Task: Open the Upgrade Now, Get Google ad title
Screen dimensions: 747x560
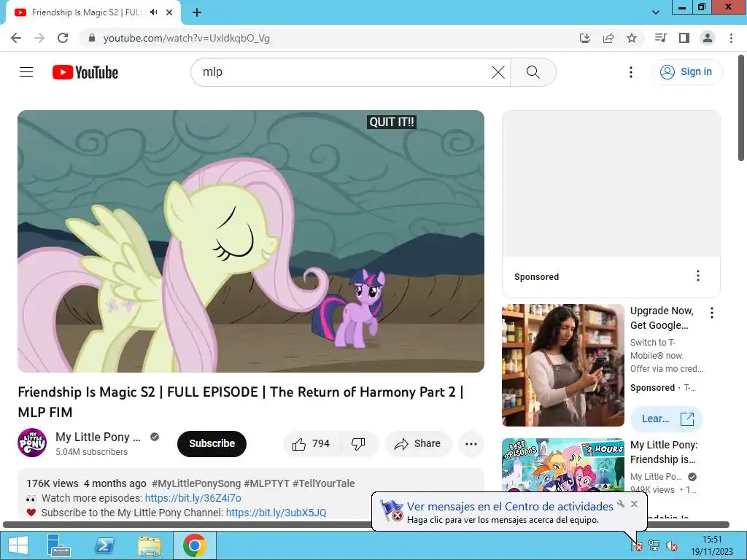Action: pyautogui.click(x=662, y=318)
